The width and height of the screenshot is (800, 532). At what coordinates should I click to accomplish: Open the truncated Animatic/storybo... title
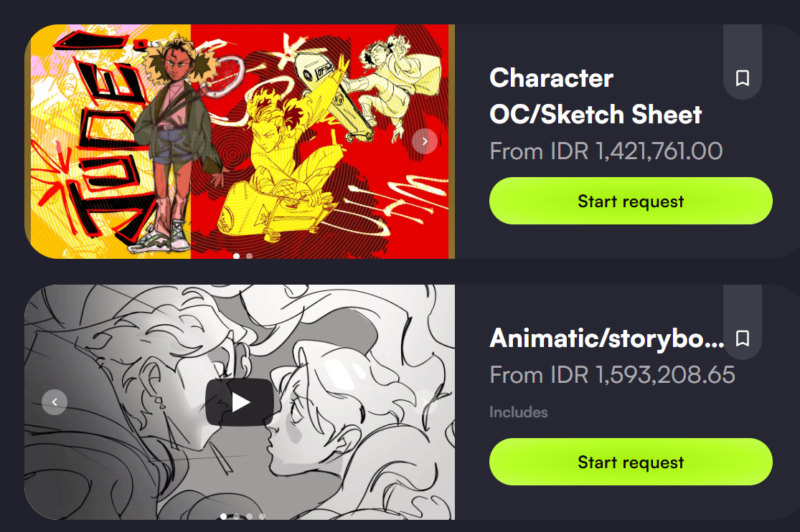pyautogui.click(x=606, y=338)
